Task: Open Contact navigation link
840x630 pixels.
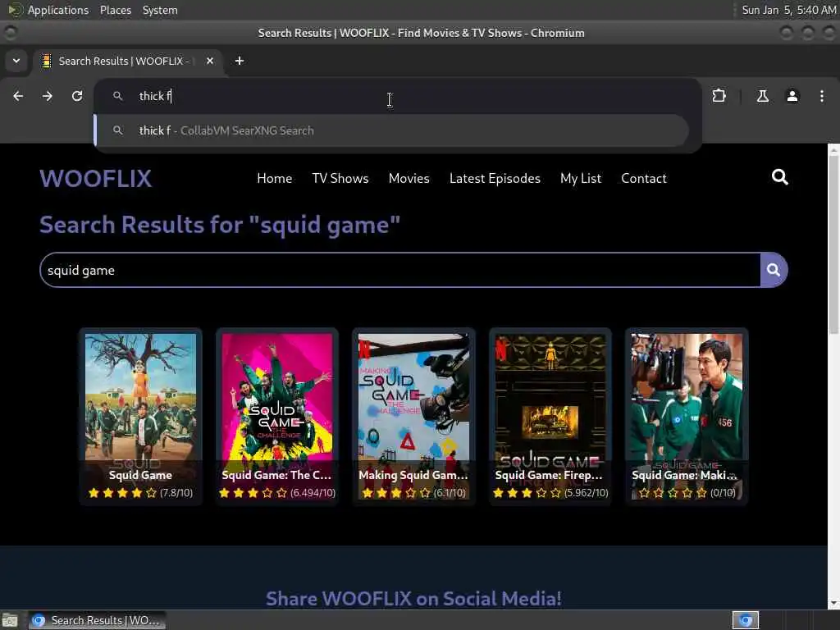Action: click(x=643, y=178)
